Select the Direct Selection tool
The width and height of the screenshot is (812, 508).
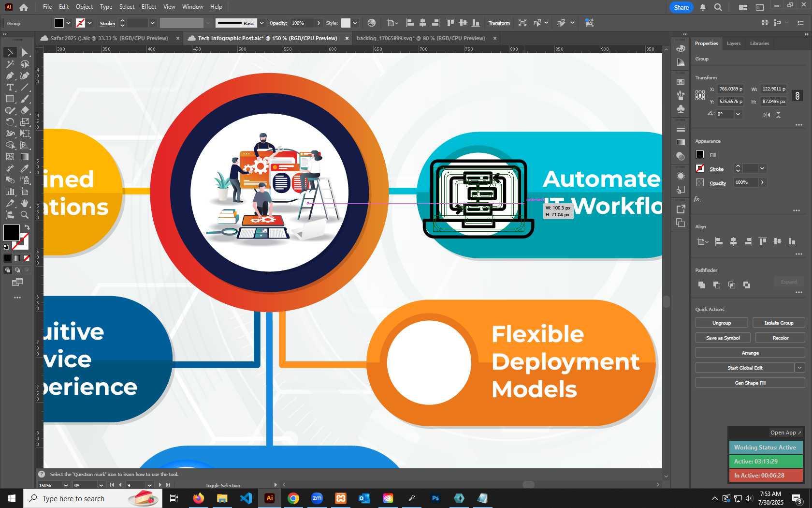coord(25,52)
